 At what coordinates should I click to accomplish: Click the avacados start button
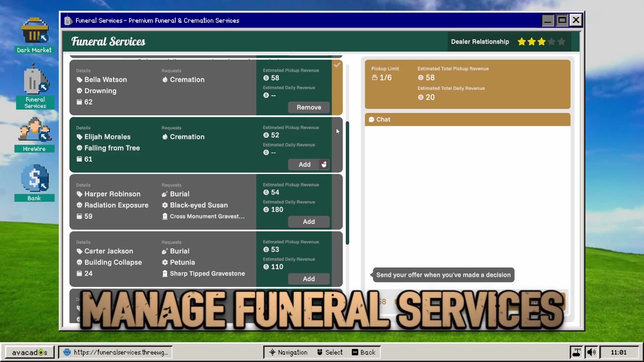click(29, 352)
